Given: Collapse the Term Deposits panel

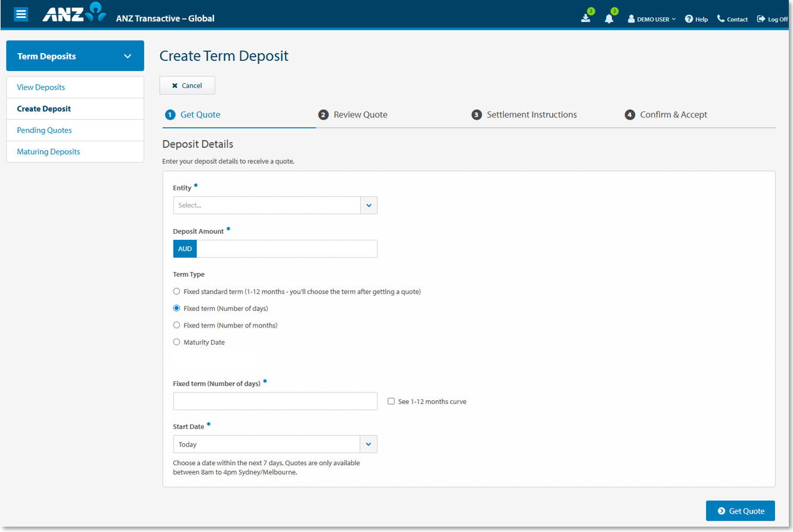Looking at the screenshot, I should point(127,55).
